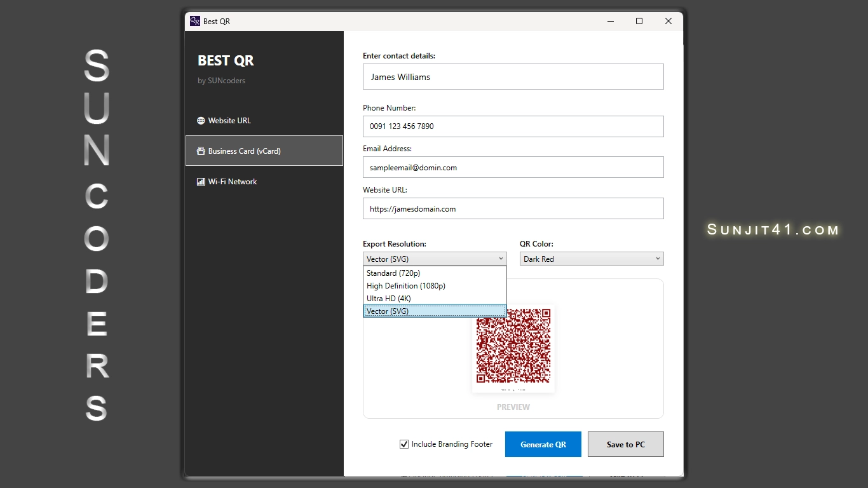
Task: Focus the Website URL input field
Action: [x=513, y=208]
